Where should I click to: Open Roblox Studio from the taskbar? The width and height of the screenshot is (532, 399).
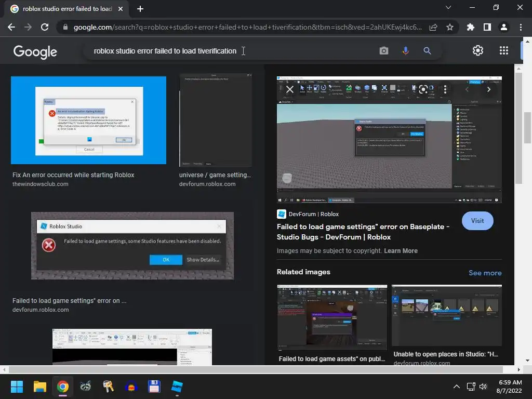(177, 387)
